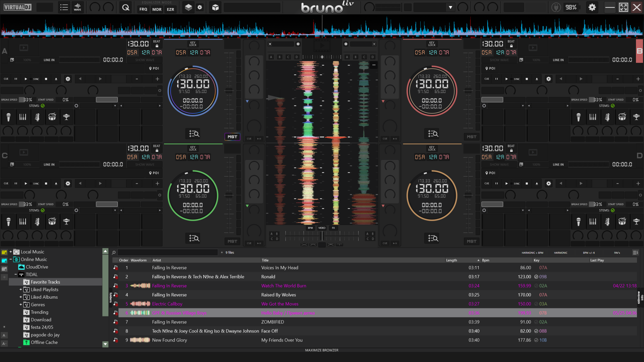Toggle the hi-hat stem on deck D
Image resolution: width=644 pixels, height=362 pixels.
coord(637,222)
